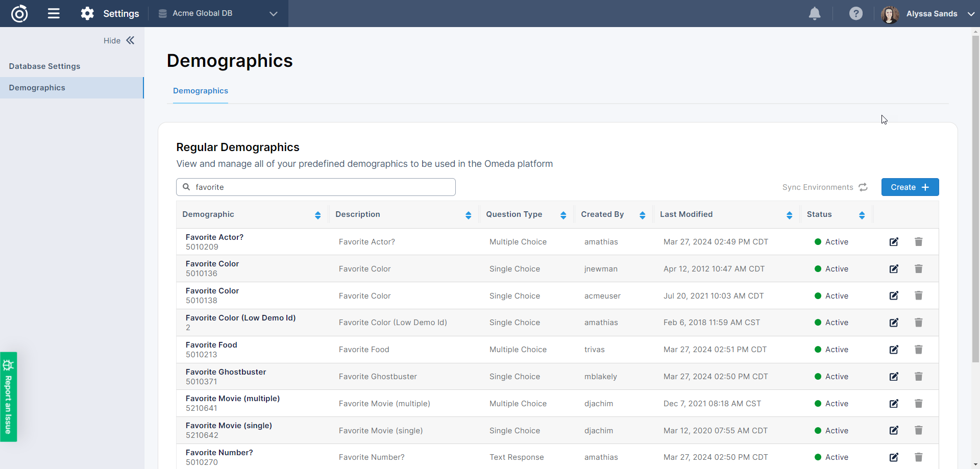The image size is (980, 469).
Task: Edit the Favorite Actor? demographic
Action: 894,242
